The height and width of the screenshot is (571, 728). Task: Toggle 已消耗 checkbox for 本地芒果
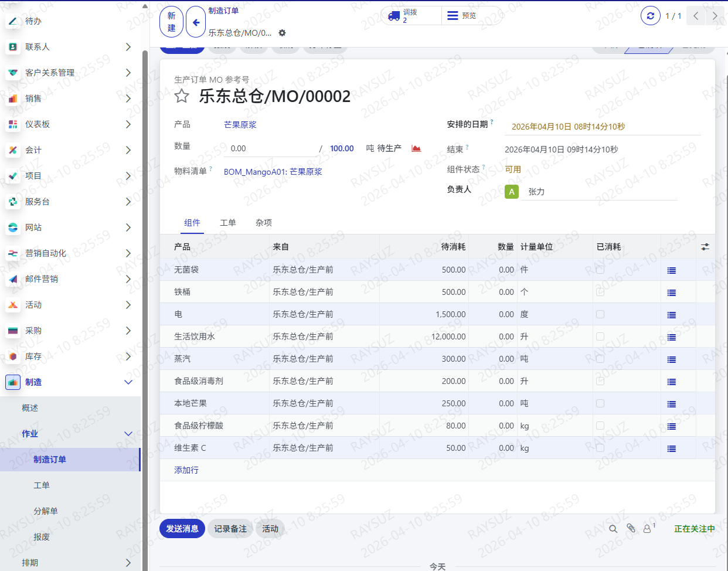click(600, 403)
